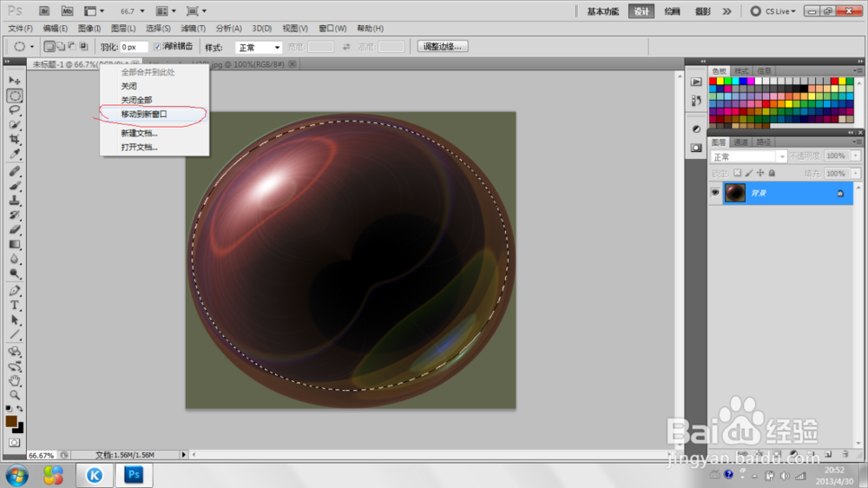Open the screen mode dropdown
868x488 pixels.
[196, 11]
